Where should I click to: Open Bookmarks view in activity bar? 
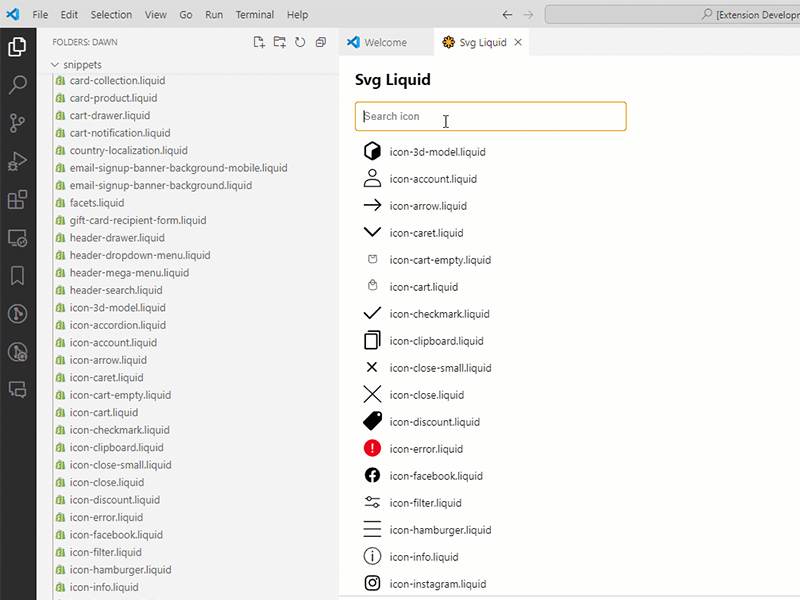[17, 276]
